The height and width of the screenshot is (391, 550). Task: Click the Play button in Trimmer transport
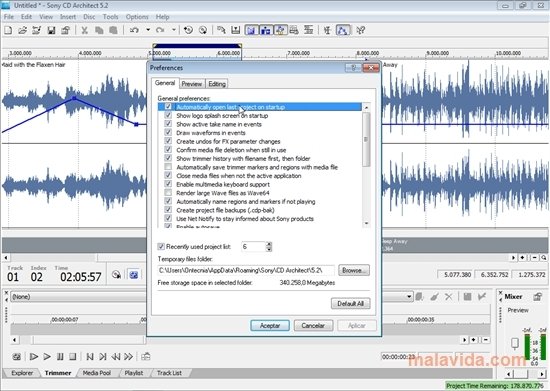click(47, 357)
